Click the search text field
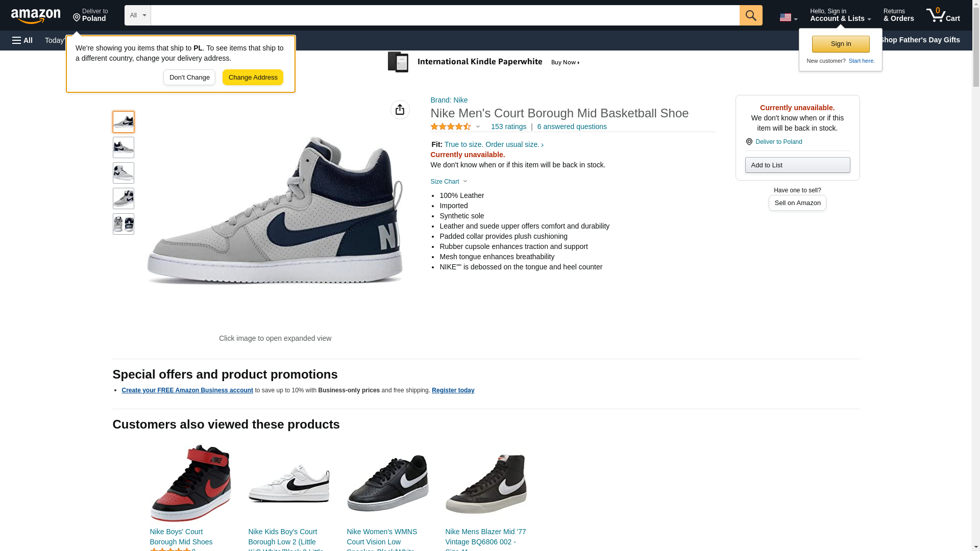 click(445, 15)
